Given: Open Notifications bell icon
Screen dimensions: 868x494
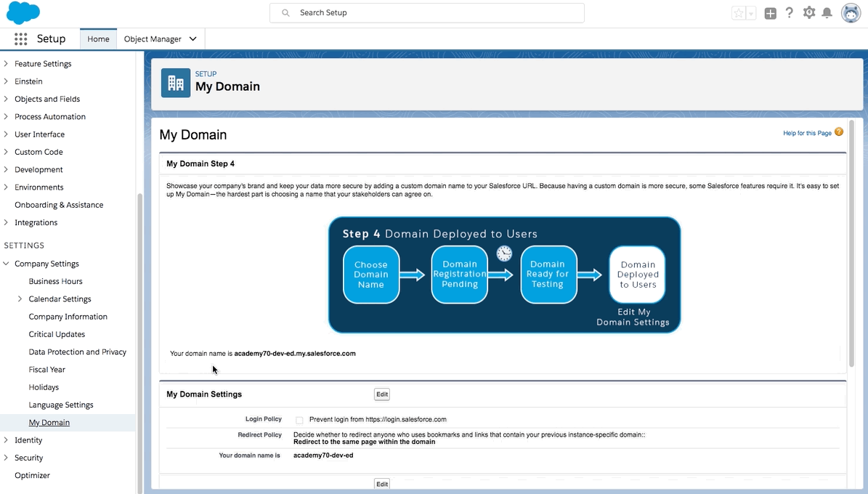Looking at the screenshot, I should click(827, 13).
